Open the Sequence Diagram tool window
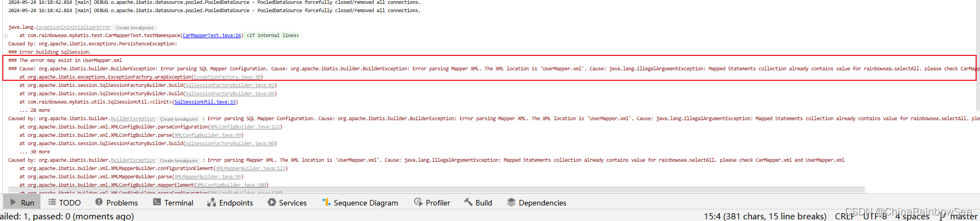 click(x=360, y=203)
